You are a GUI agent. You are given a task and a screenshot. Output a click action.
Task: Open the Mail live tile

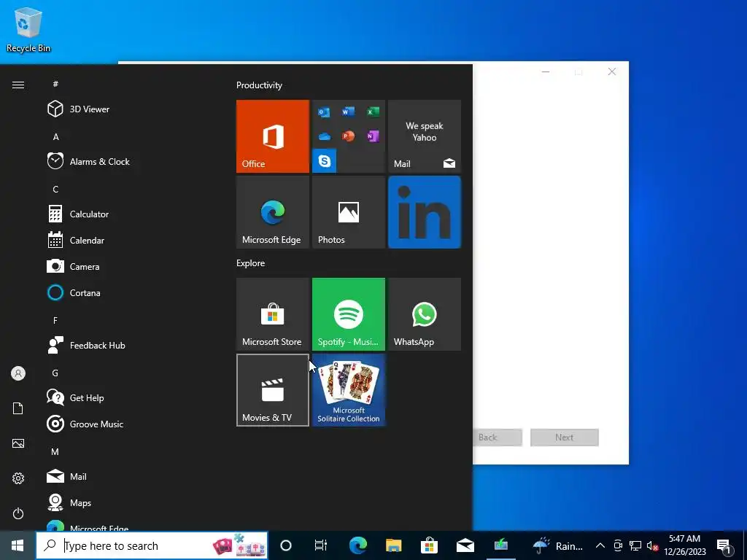point(425,136)
